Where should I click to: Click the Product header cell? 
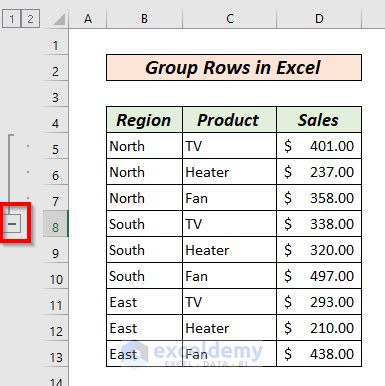tap(229, 120)
